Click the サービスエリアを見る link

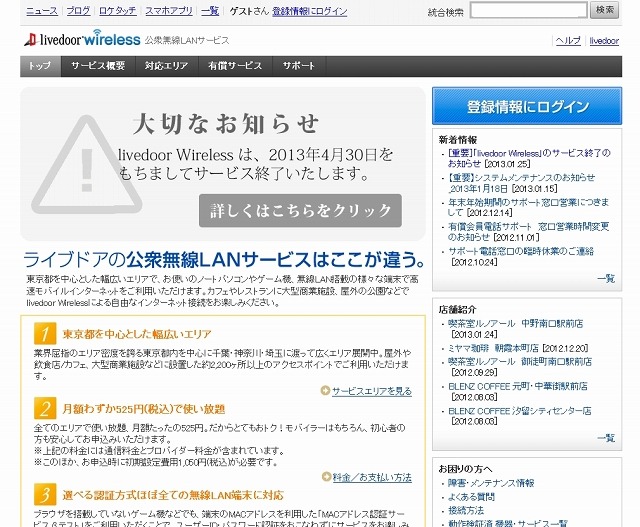(372, 391)
